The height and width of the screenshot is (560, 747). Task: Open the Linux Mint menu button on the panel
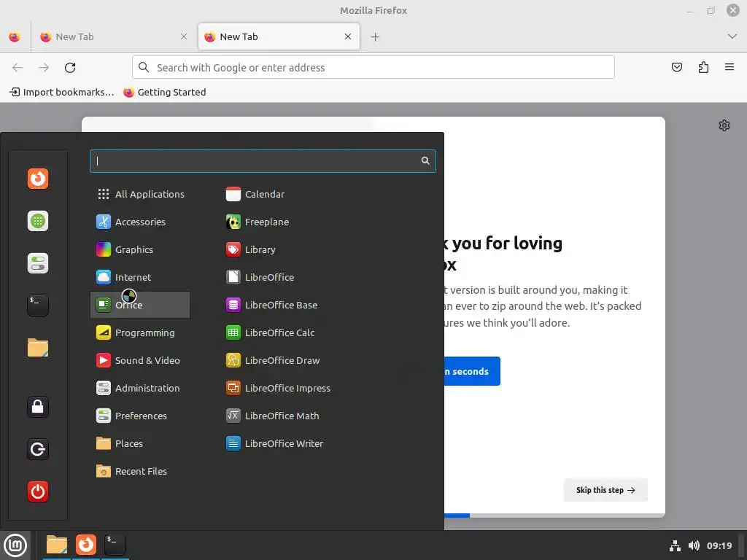click(15, 545)
